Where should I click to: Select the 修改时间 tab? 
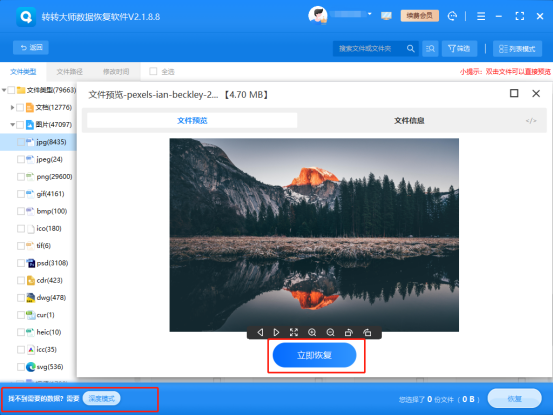[116, 72]
